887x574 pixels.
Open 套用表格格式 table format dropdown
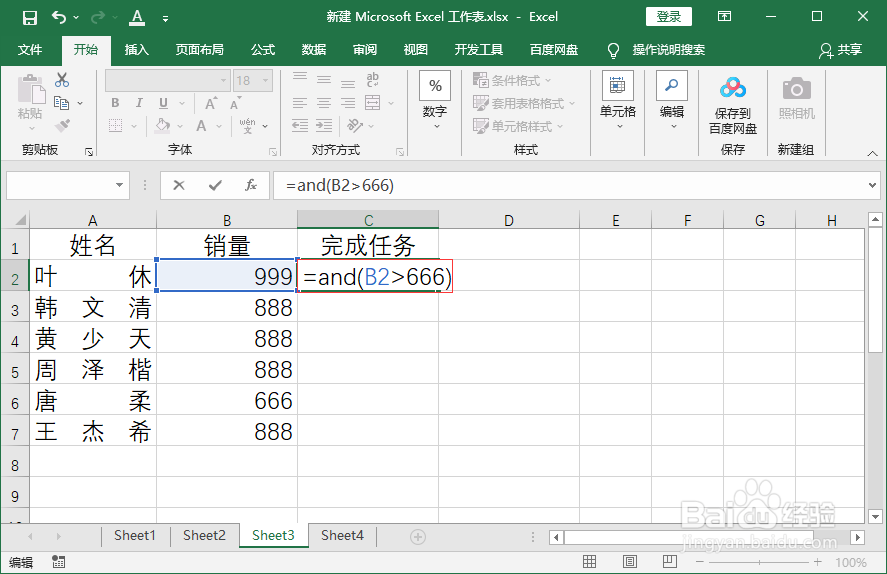pyautogui.click(x=524, y=103)
